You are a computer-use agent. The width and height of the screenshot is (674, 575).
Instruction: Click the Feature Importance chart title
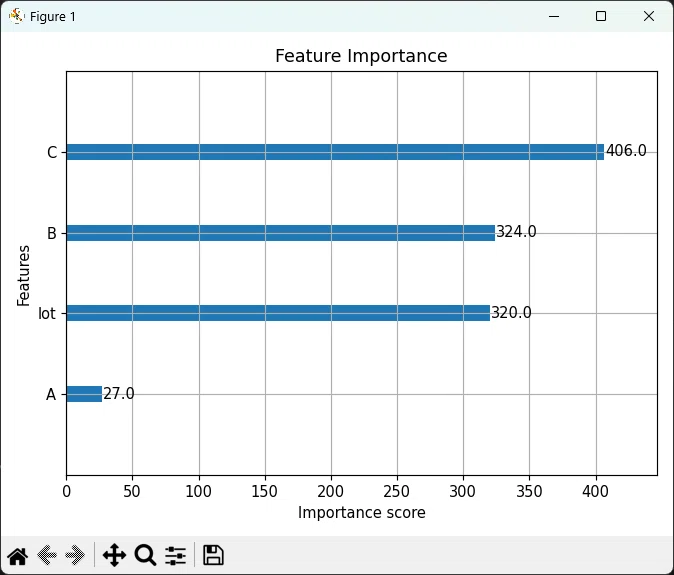coord(361,56)
